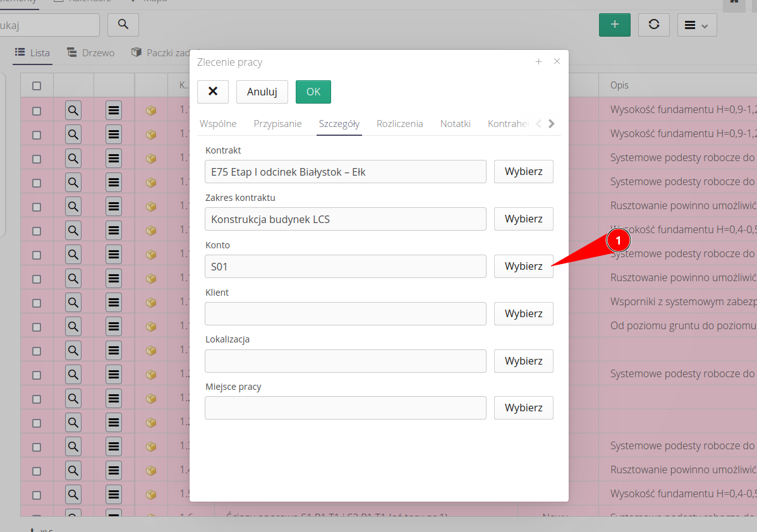This screenshot has height=532, width=757.
Task: Click the yellow package icon in the first row
Action: tap(151, 109)
